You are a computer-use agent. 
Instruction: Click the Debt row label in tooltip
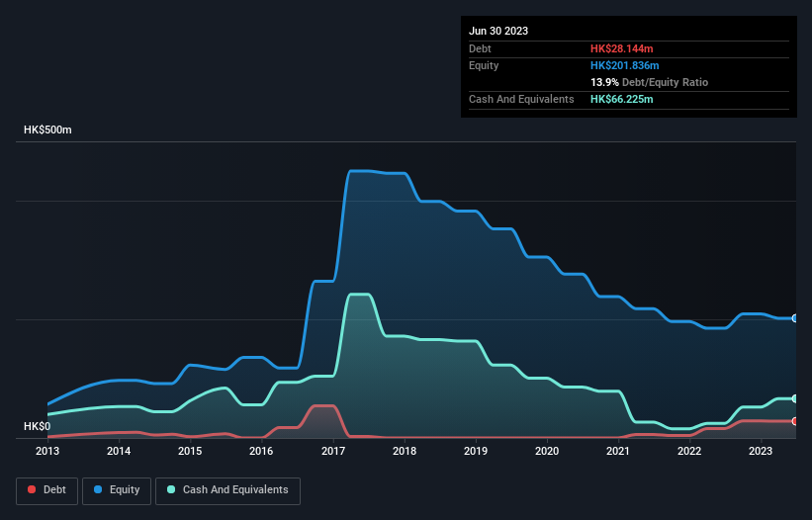[x=480, y=48]
